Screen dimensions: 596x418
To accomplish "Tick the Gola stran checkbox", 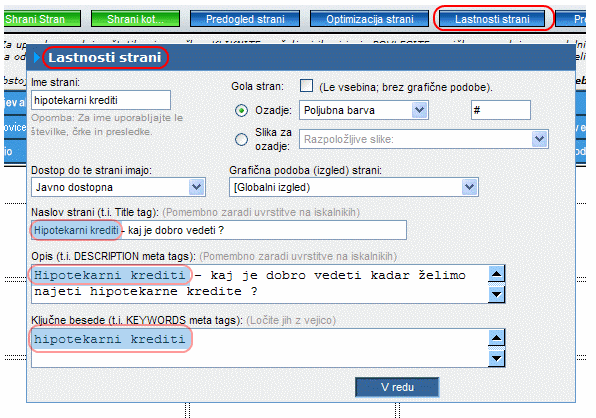I will (x=306, y=86).
